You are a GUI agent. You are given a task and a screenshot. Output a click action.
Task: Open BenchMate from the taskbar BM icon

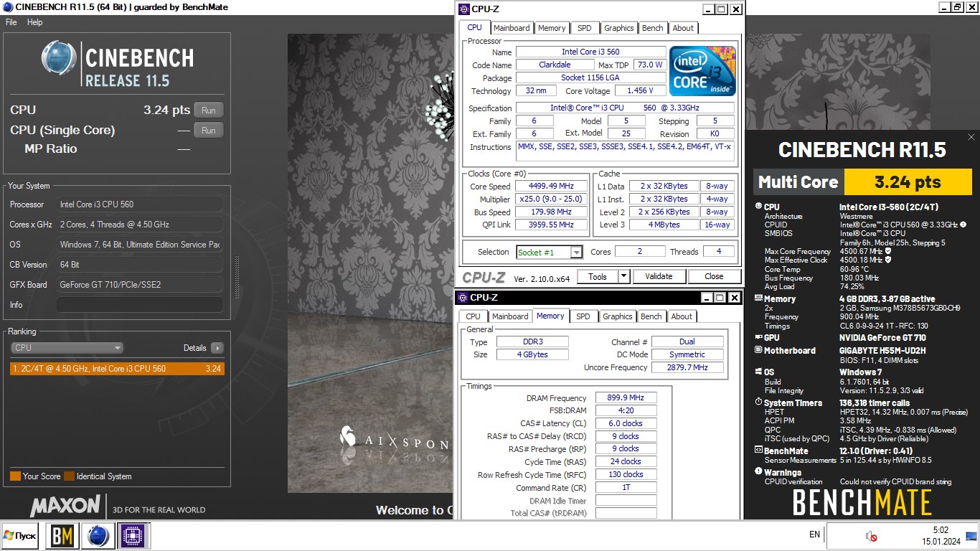click(62, 536)
